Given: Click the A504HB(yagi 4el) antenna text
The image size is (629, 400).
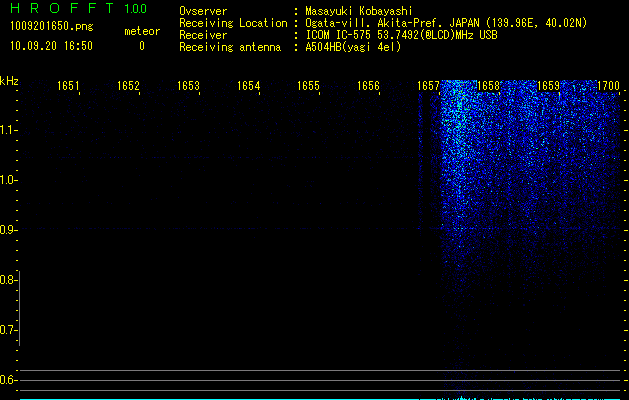Looking at the screenshot, I should (353, 47).
